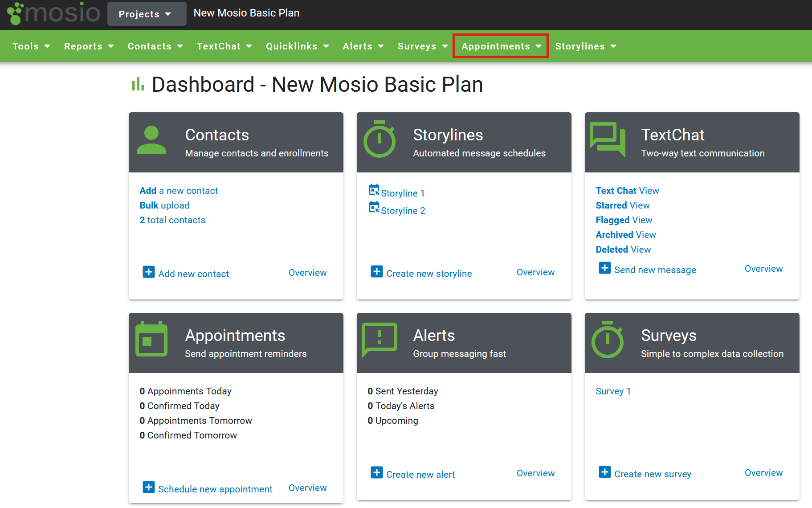Screen dimensions: 812x508
Task: Click the Dashboard bar chart icon
Action: click(138, 84)
